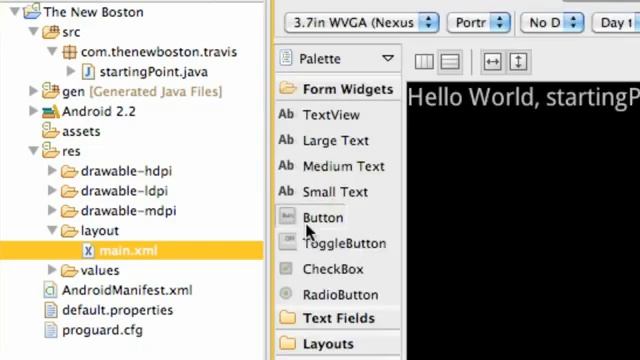Collapse the res folder arrow

34,151
